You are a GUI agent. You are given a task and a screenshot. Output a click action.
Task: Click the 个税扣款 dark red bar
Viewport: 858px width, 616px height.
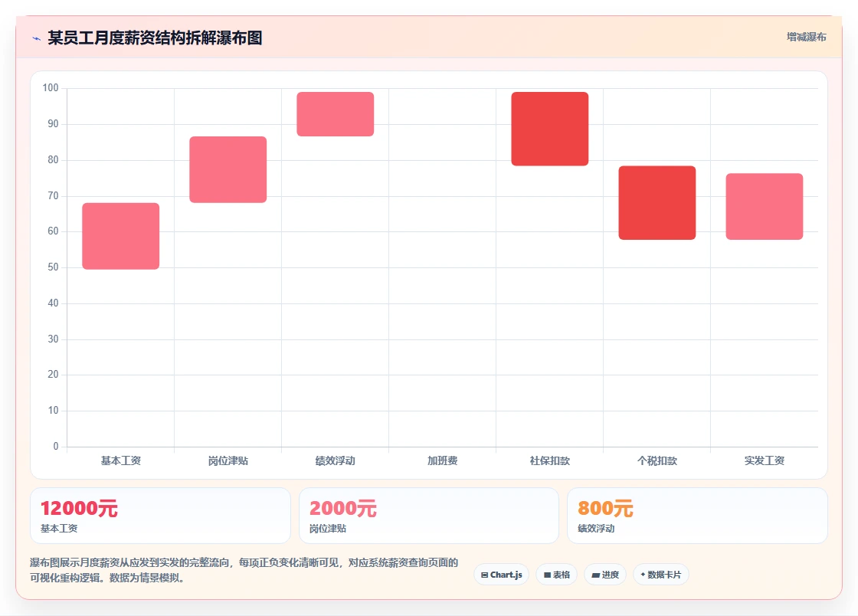coord(657,202)
